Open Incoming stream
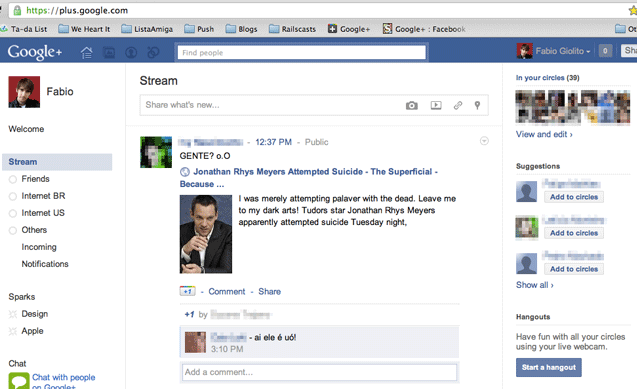This screenshot has height=389, width=637. [x=39, y=247]
